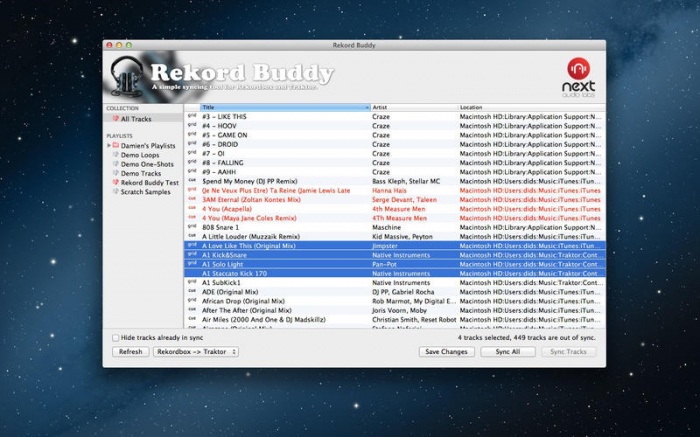
Task: Click the Rekord Buddy Test playlist icon
Action: [x=116, y=183]
